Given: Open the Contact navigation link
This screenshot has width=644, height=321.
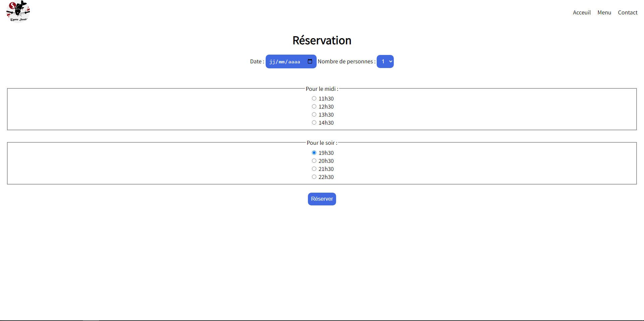Looking at the screenshot, I should point(628,12).
